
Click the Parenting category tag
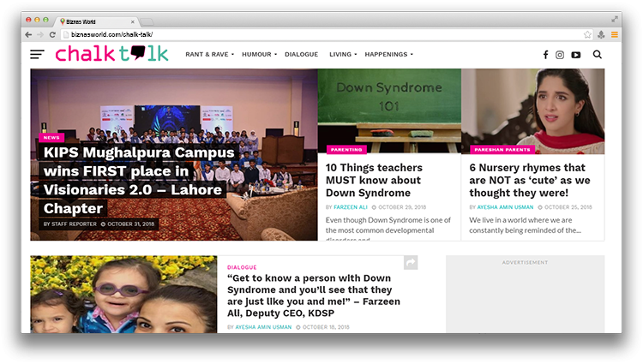point(346,149)
